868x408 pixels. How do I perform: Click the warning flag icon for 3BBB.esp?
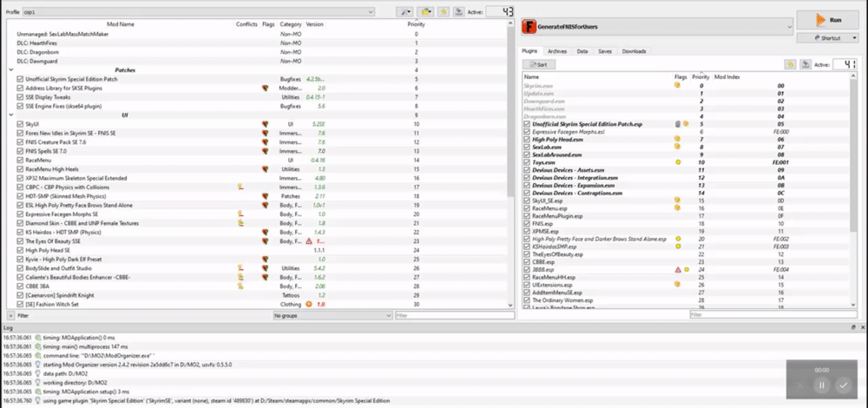click(x=678, y=270)
